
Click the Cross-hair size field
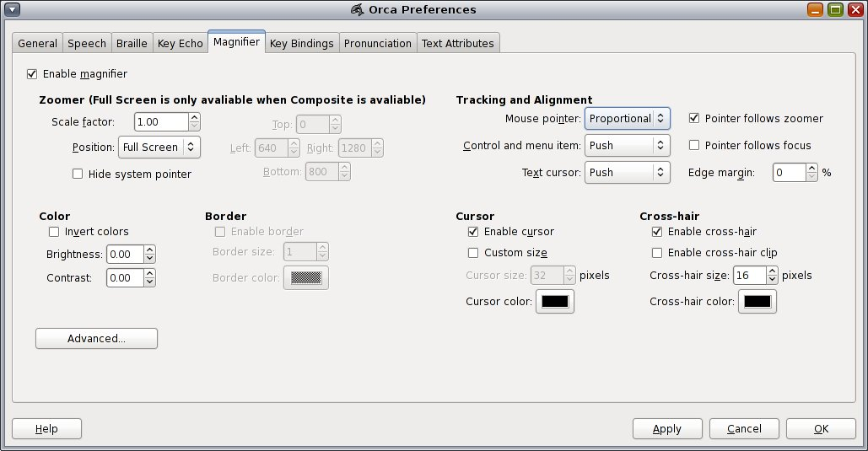click(750, 275)
